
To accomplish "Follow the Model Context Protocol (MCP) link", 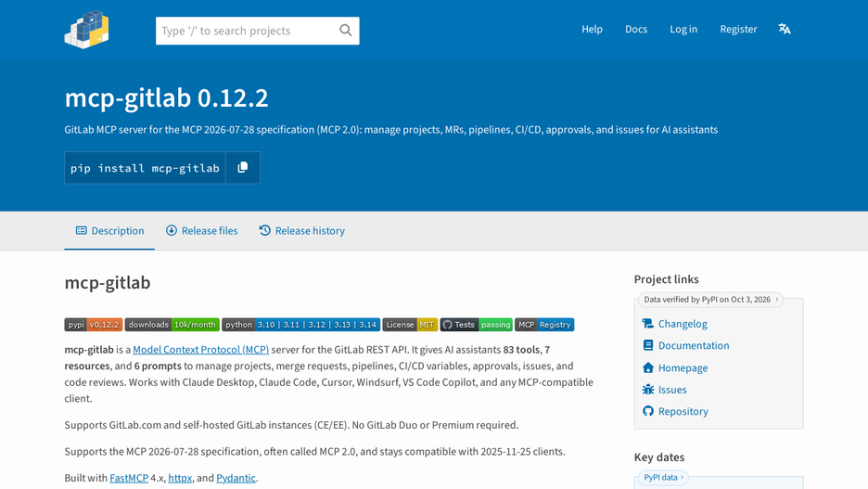I will 201,350.
